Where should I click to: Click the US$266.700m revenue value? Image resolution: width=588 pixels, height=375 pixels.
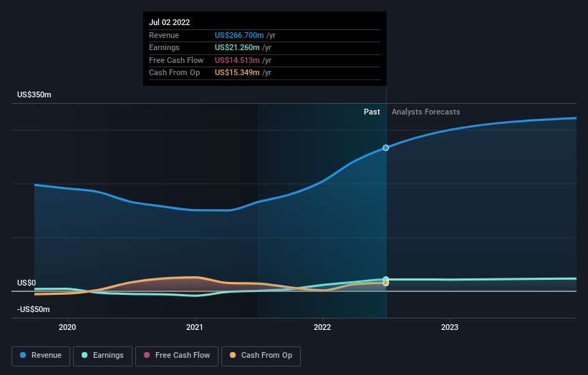(239, 35)
